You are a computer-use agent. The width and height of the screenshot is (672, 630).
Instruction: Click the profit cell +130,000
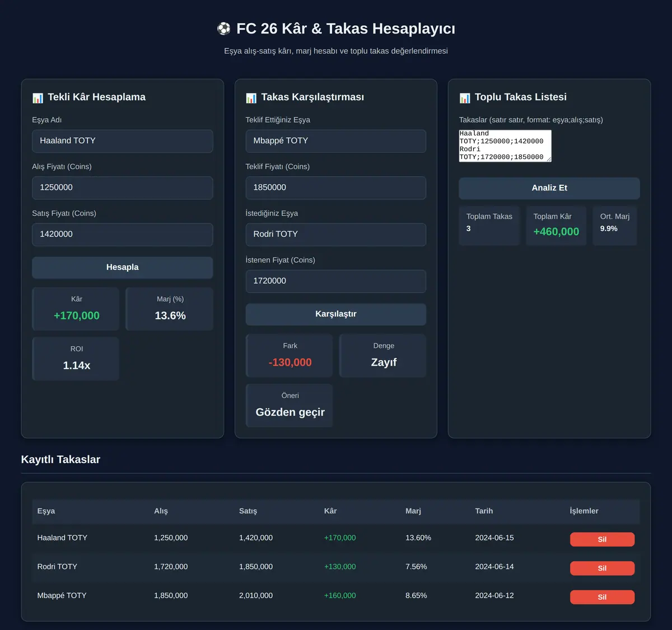tap(340, 567)
